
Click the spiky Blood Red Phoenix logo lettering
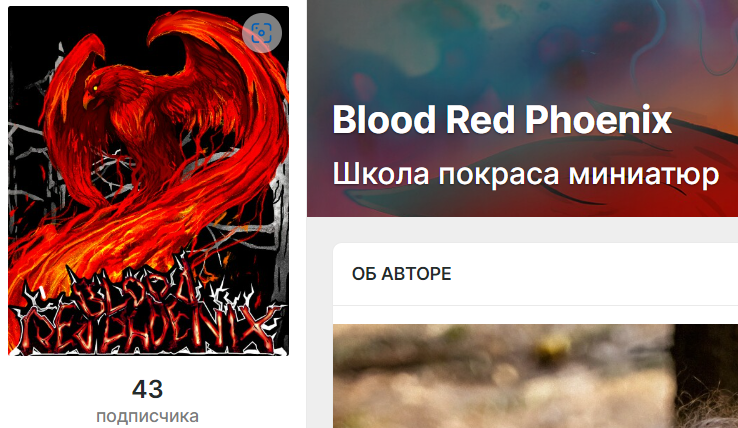click(x=148, y=313)
